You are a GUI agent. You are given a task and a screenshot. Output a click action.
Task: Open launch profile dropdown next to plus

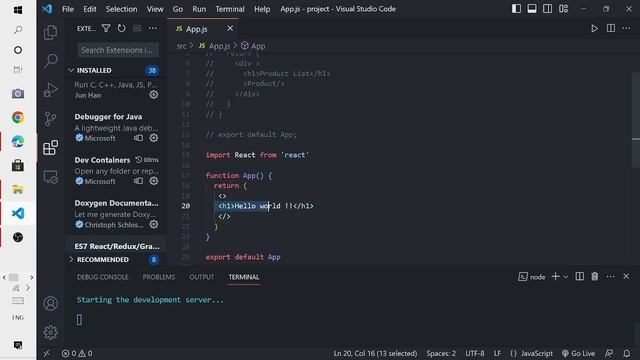point(565,277)
